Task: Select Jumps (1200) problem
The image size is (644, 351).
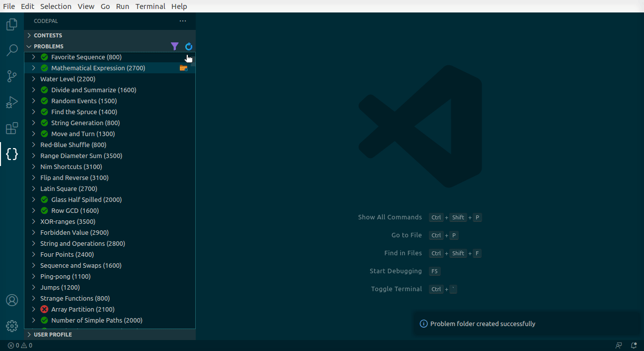Action: click(110, 287)
